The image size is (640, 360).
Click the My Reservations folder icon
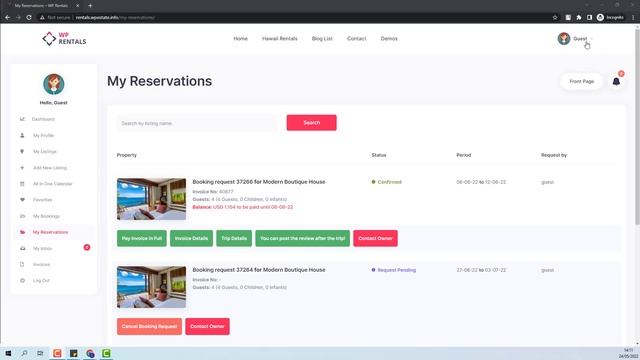(22, 232)
